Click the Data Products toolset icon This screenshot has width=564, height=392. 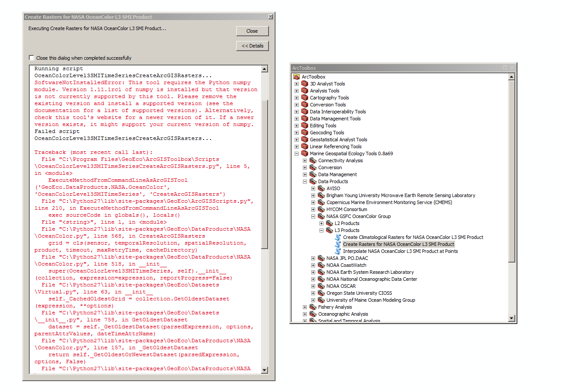313,181
